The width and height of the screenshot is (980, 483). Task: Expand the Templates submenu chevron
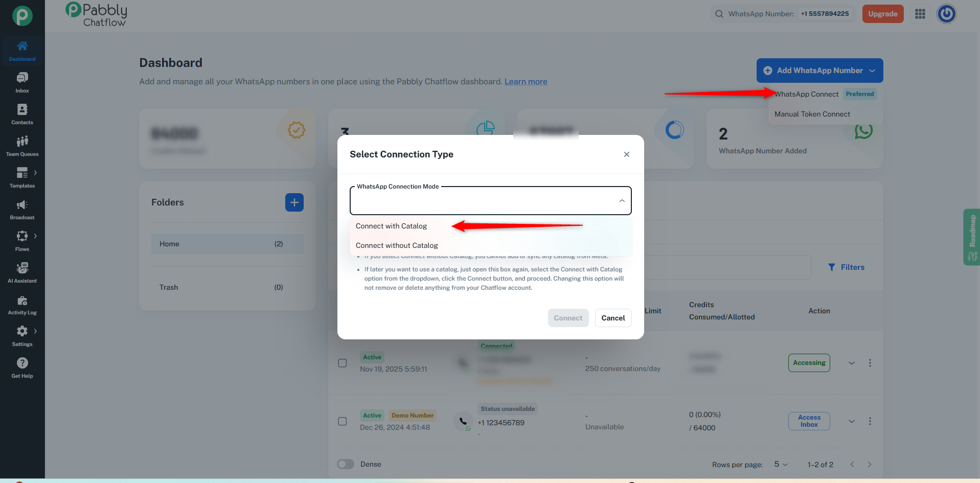[35, 173]
